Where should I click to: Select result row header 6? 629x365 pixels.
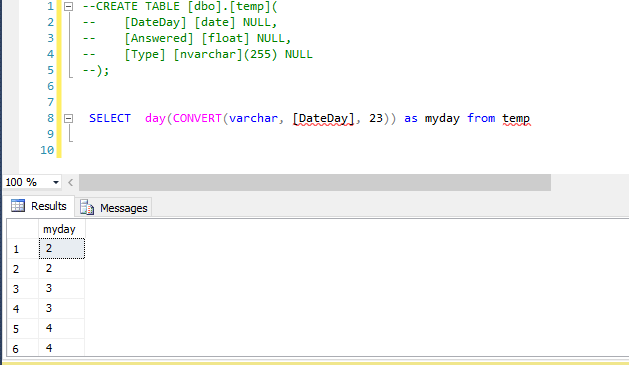point(23,348)
